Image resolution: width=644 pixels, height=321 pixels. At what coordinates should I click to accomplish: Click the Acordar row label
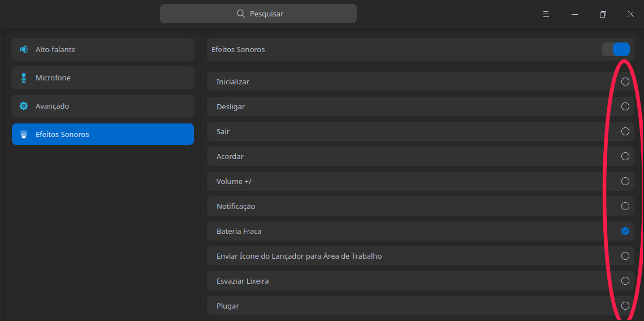click(230, 157)
